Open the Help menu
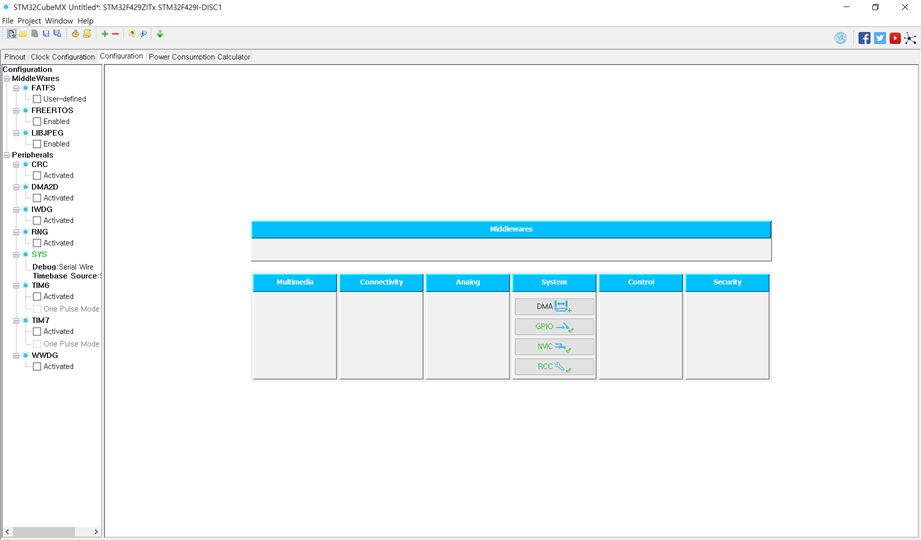 (x=85, y=21)
